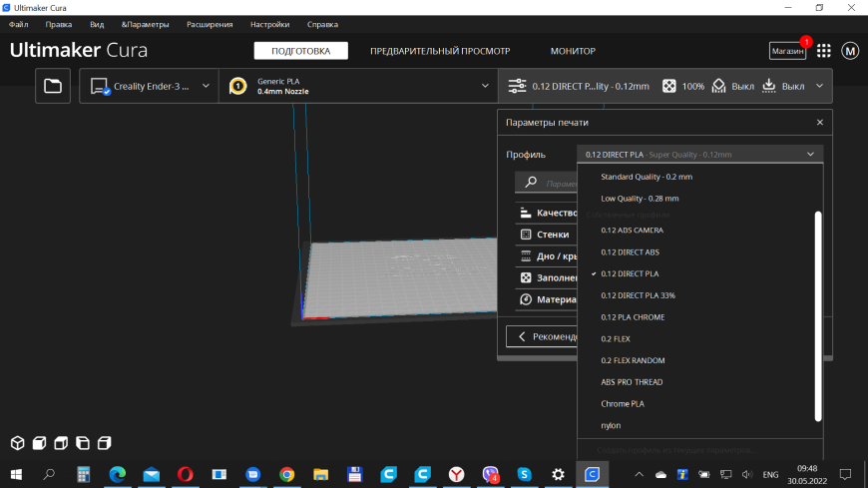Open the Расширения menu
This screenshot has height=488, width=868.
point(210,24)
